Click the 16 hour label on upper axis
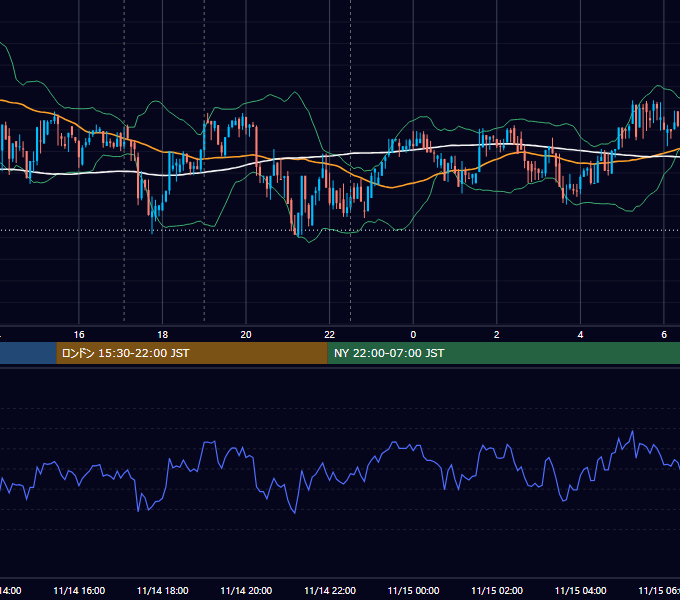Viewport: 680px width, 600px height. click(79, 335)
